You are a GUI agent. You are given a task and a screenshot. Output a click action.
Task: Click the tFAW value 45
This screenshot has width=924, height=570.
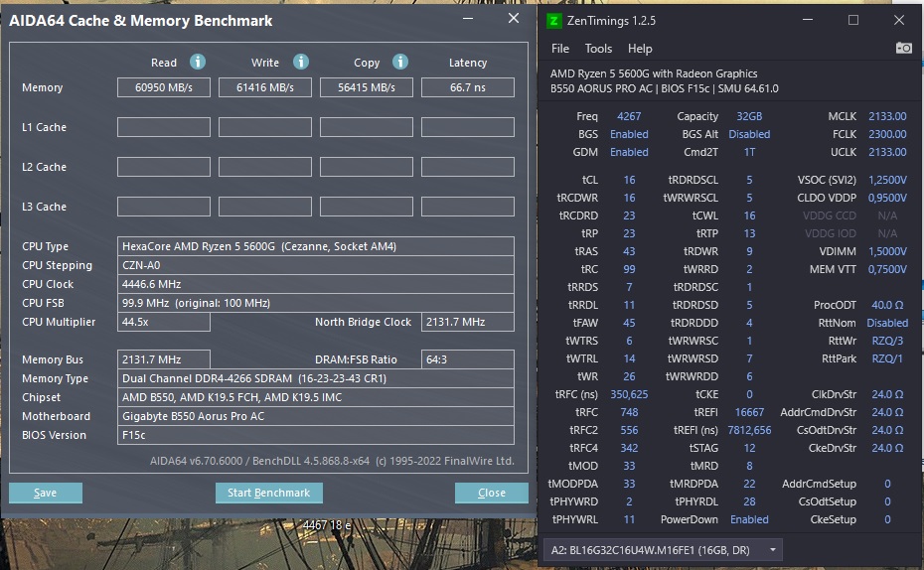tap(629, 323)
